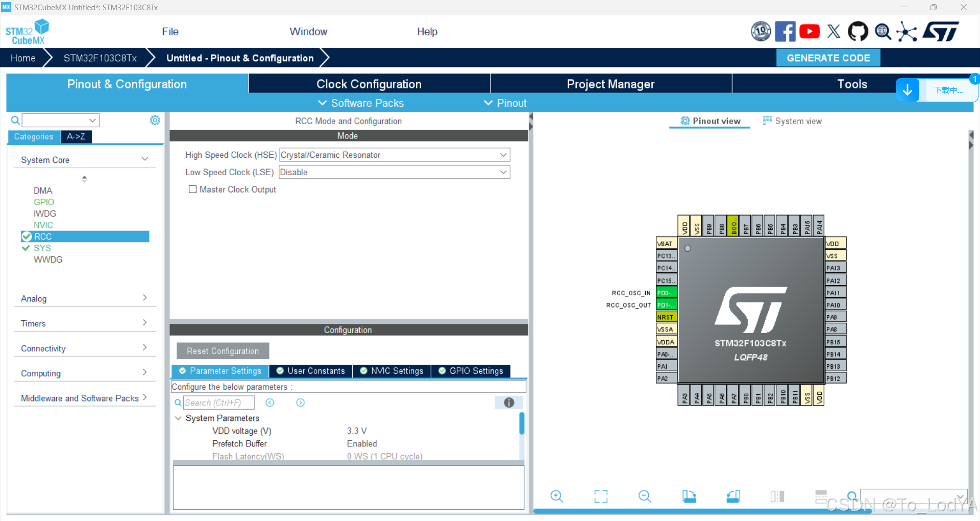Go to previous search result arrow
Image resolution: width=980 pixels, height=521 pixels.
tap(270, 402)
